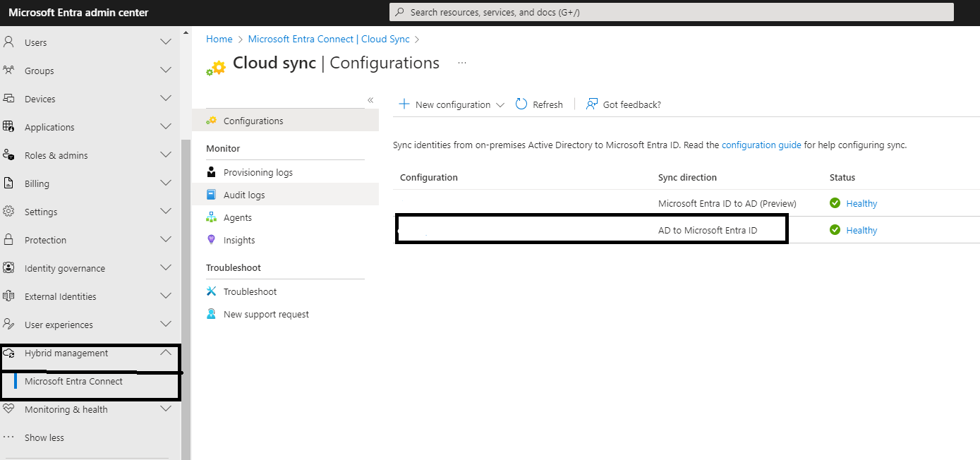Screen dimensions: 980x460
Task: Expand the Users section chevron
Action: click(x=166, y=42)
